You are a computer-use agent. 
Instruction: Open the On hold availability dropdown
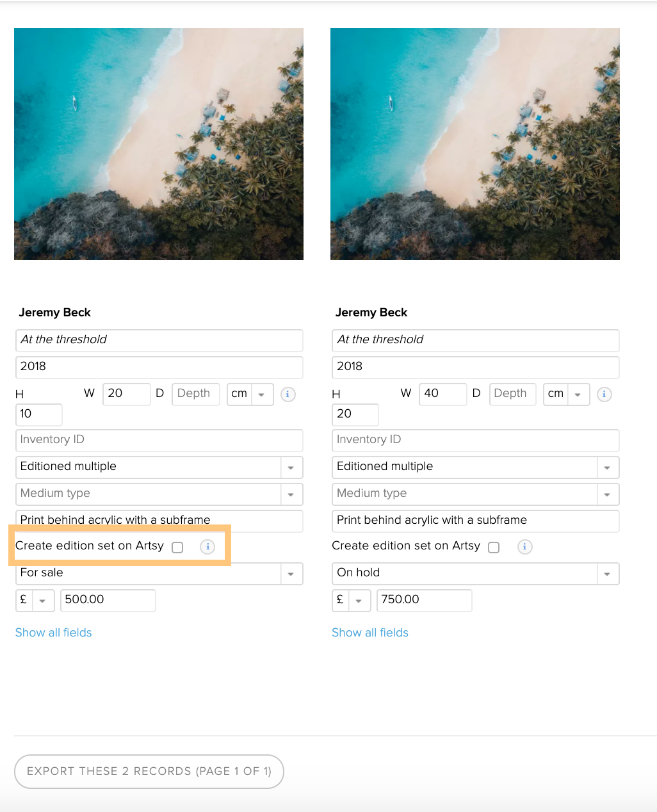point(475,574)
